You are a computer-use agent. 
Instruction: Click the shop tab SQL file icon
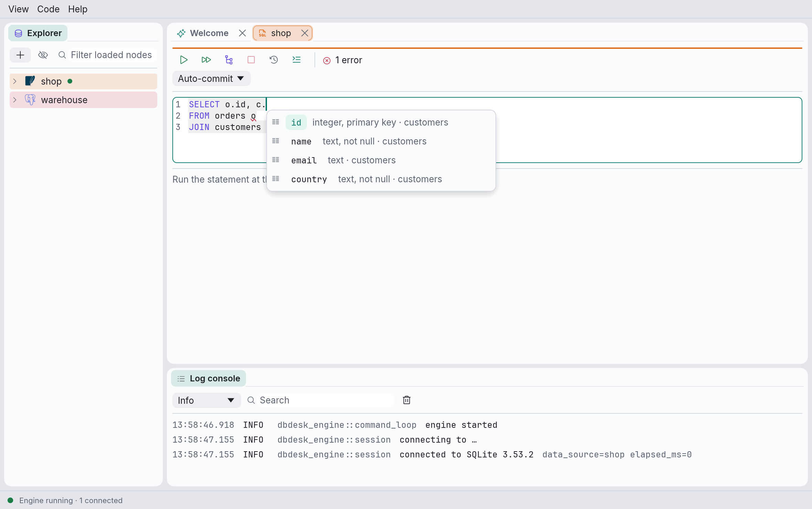263,33
